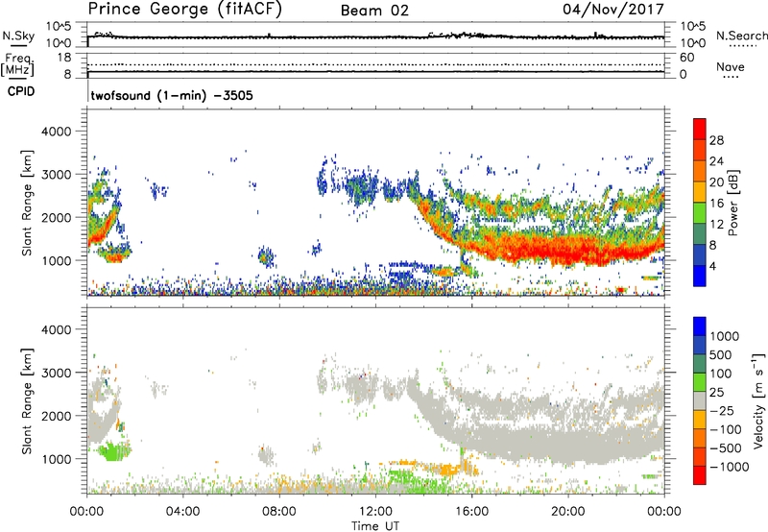
Task: Select the '08:00' time axis tick
Action: pos(279,512)
